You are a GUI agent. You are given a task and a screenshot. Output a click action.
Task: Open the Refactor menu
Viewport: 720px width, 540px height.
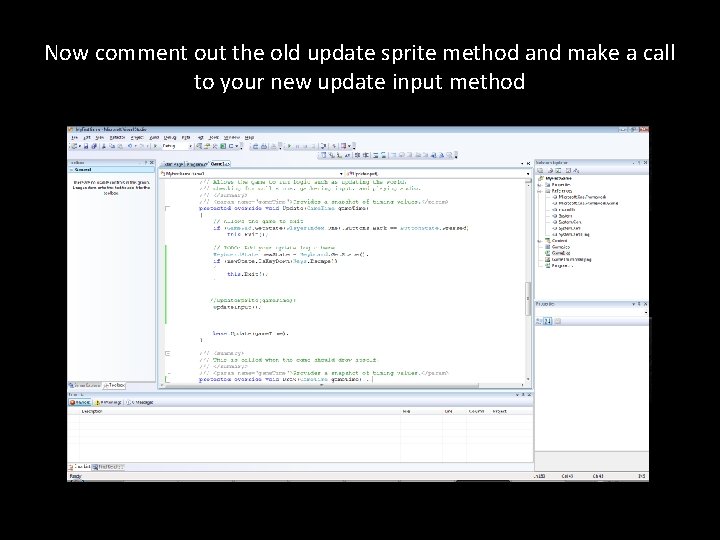[x=117, y=137]
